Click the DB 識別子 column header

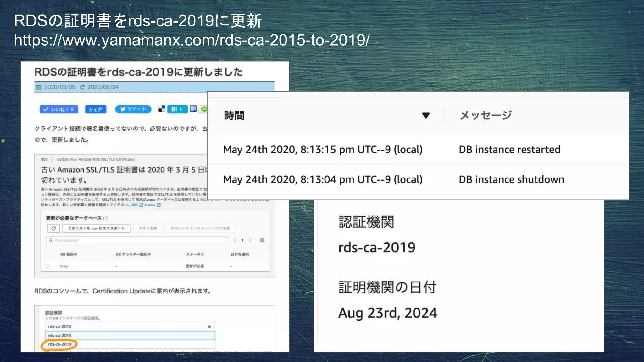tap(69, 254)
